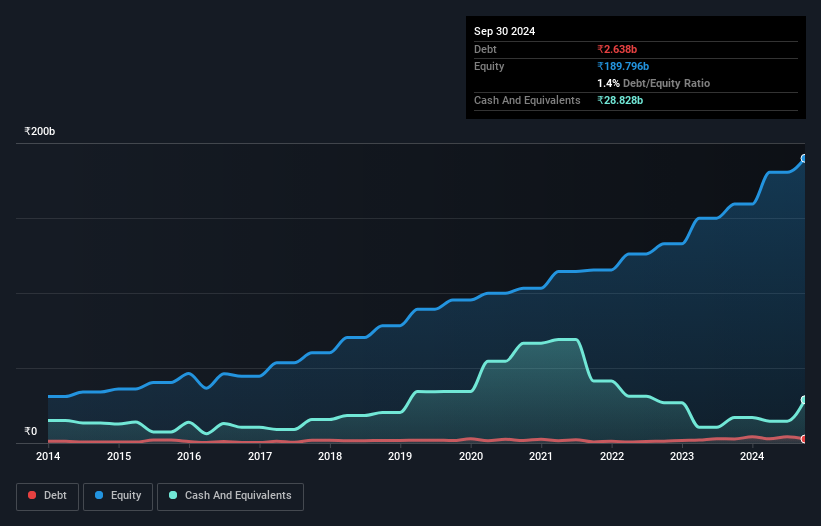Click the blue Equity endpoint marker

pyautogui.click(x=804, y=159)
